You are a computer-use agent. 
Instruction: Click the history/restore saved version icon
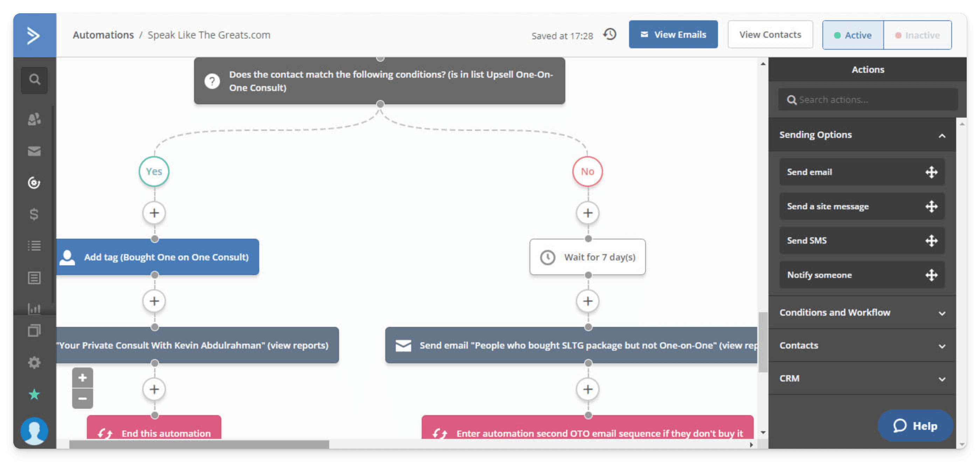[610, 34]
